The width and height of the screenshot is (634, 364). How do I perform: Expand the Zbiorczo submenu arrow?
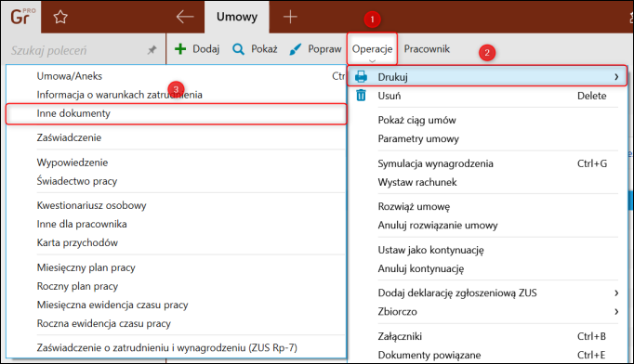click(x=616, y=311)
